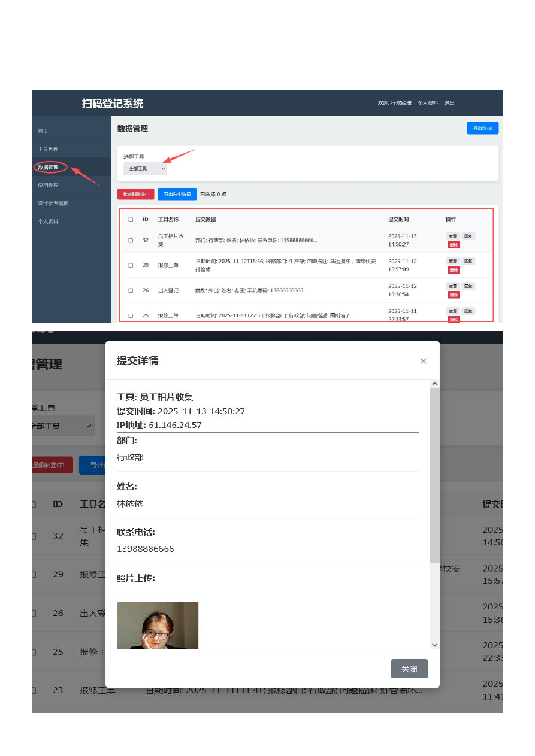Click 退出 to log out

click(x=449, y=103)
